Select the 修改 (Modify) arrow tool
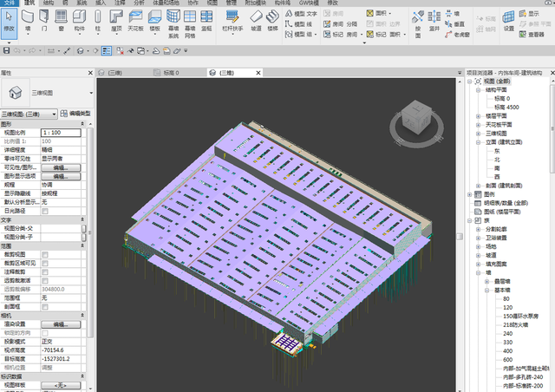The height and width of the screenshot is (392, 555). (x=9, y=23)
